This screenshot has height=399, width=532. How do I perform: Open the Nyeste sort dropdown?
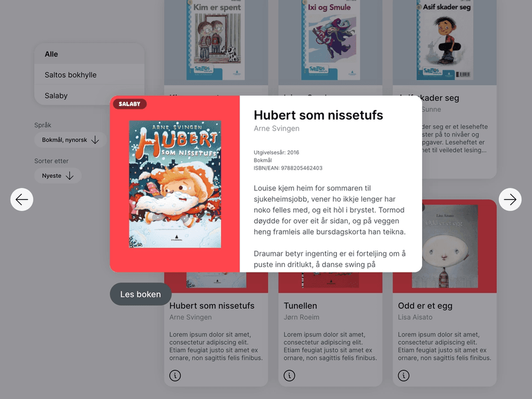[x=58, y=176]
